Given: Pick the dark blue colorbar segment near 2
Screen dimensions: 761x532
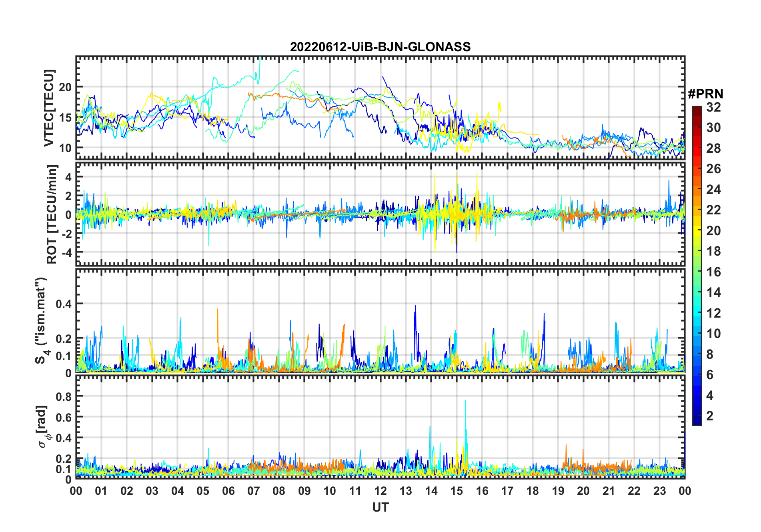Looking at the screenshot, I should pos(697,416).
